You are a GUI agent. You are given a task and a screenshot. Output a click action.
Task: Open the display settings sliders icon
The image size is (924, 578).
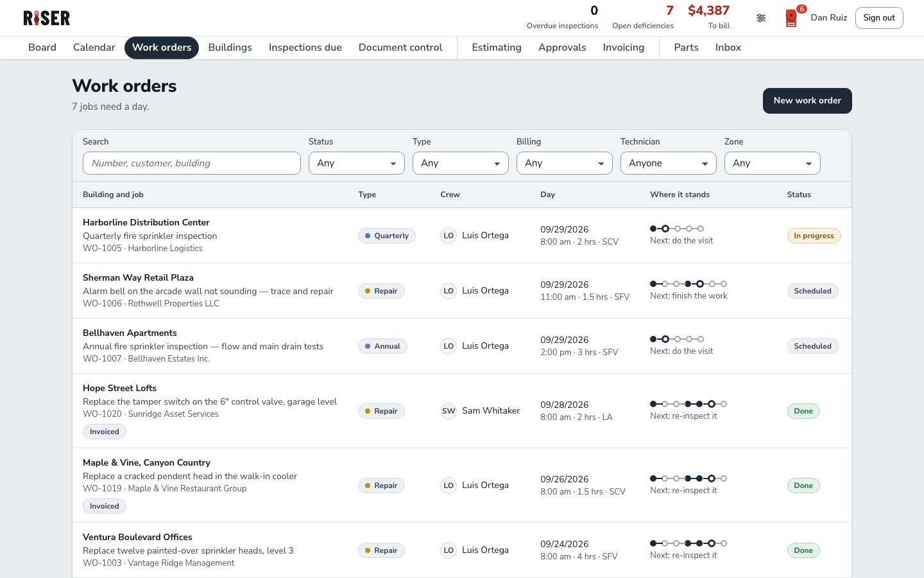coord(761,18)
